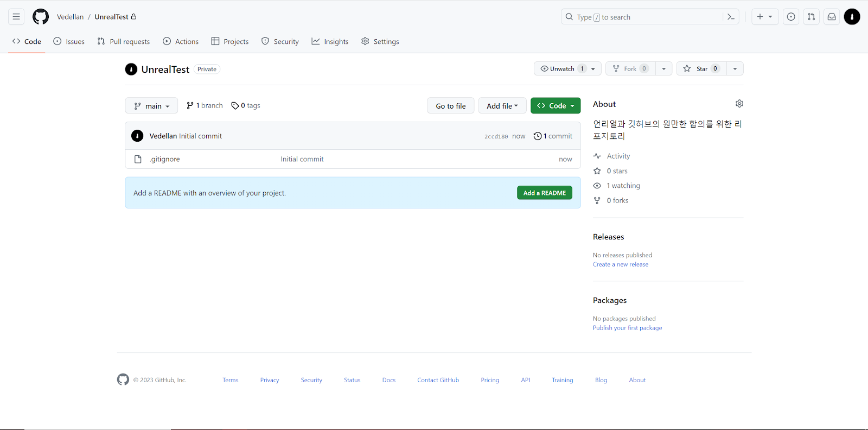Image resolution: width=868 pixels, height=430 pixels.
Task: Open Initial commit link in .gitignore row
Action: click(302, 159)
